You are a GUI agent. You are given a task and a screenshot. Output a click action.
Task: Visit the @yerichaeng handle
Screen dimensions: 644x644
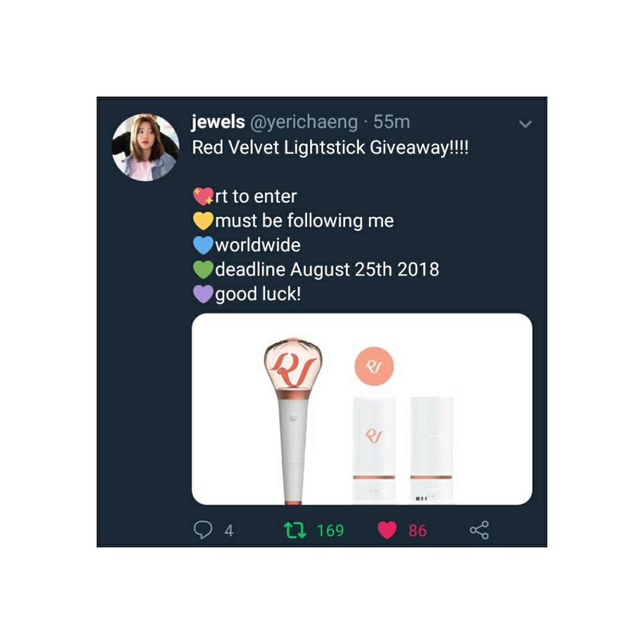[304, 123]
